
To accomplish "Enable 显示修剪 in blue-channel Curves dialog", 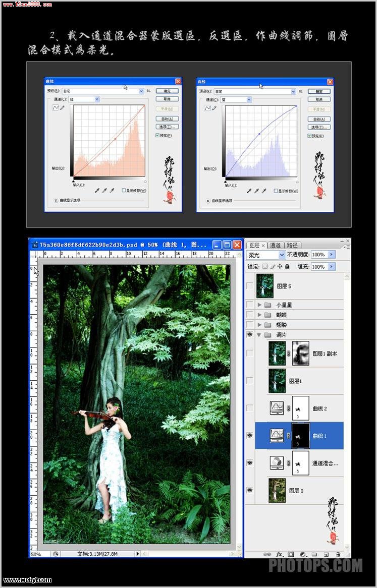I will pyautogui.click(x=276, y=191).
